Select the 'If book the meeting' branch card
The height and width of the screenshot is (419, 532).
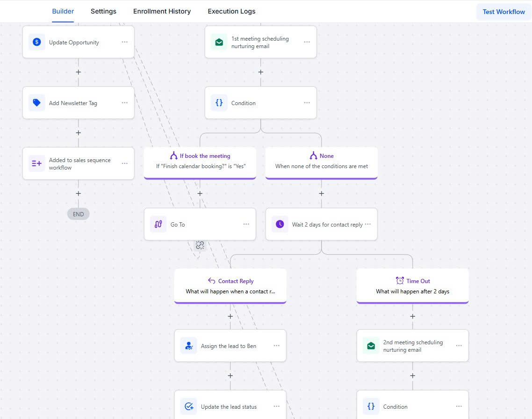200,161
